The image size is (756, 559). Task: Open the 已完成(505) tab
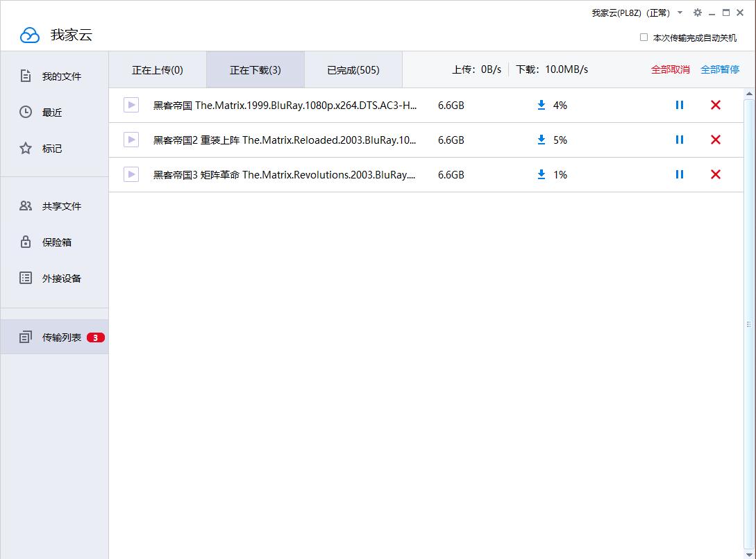[x=353, y=69]
